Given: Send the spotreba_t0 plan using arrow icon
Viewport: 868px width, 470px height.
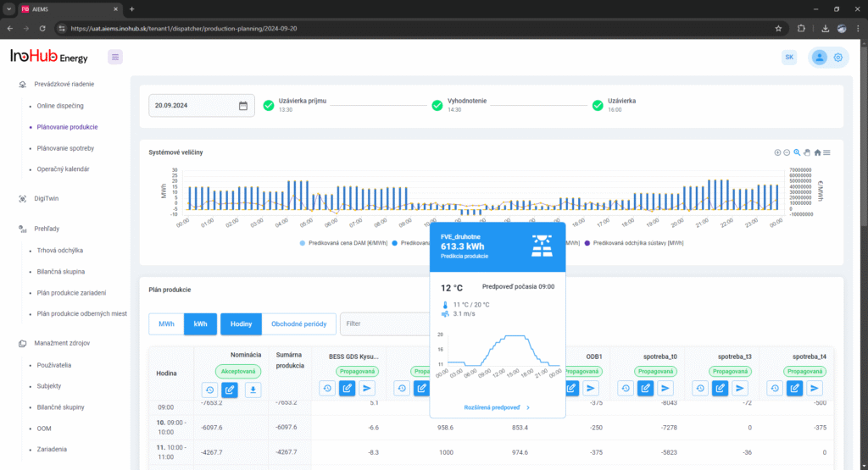Looking at the screenshot, I should point(665,388).
